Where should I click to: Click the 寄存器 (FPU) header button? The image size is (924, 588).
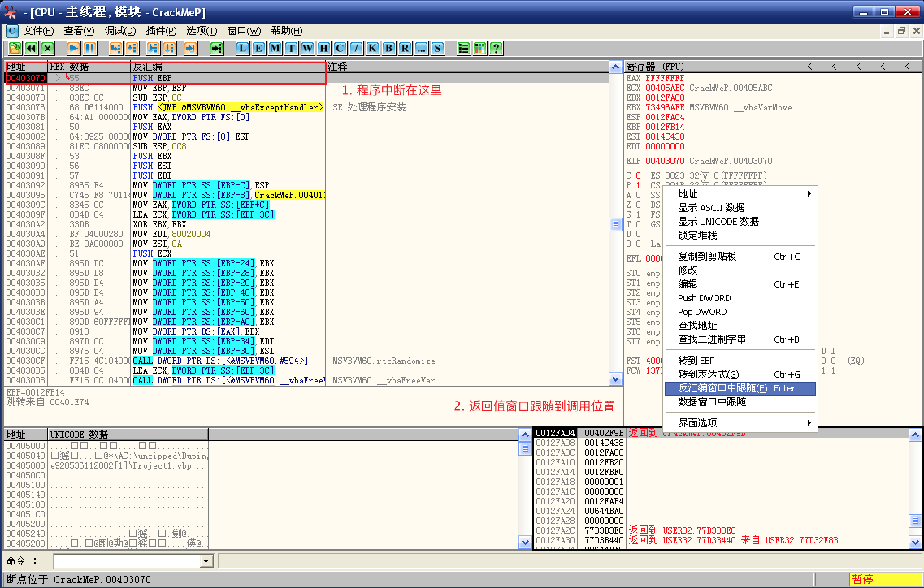(x=655, y=67)
